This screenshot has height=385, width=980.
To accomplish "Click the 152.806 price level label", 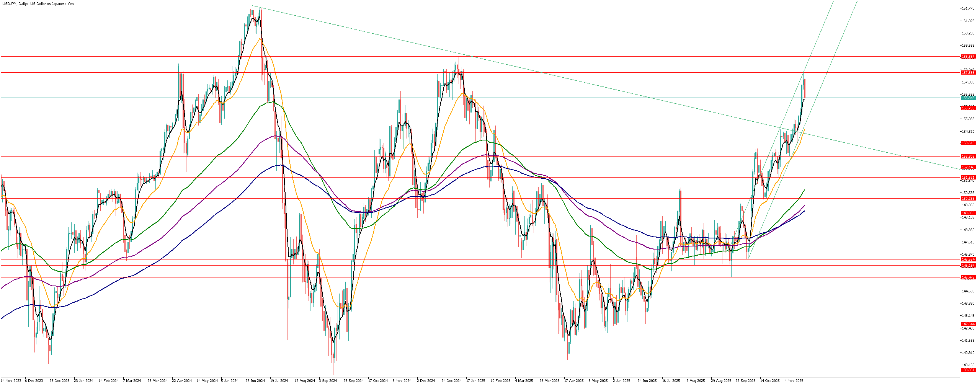I will coord(968,157).
